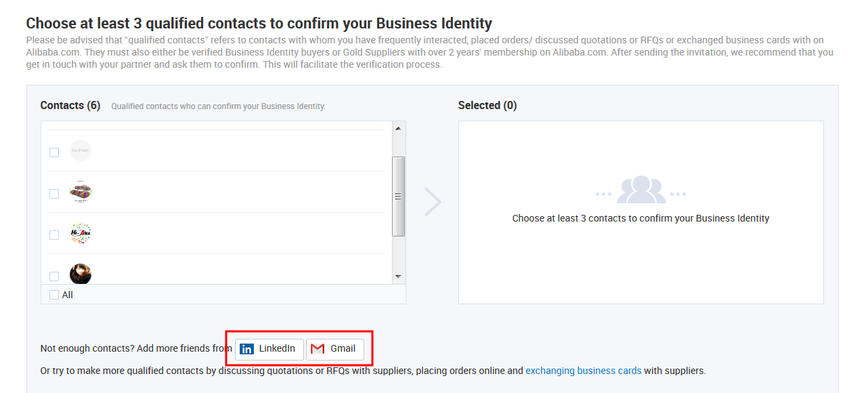Toggle the 'All' contacts checkbox
This screenshot has height=393, width=868.
coord(54,295)
